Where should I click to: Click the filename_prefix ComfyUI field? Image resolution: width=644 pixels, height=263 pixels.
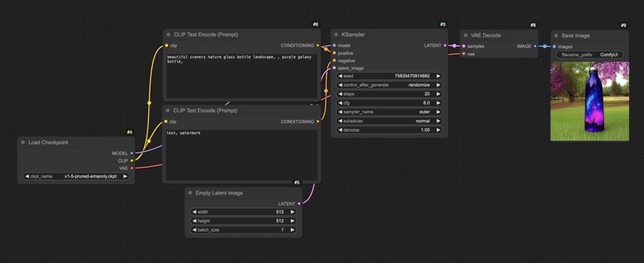(x=590, y=55)
